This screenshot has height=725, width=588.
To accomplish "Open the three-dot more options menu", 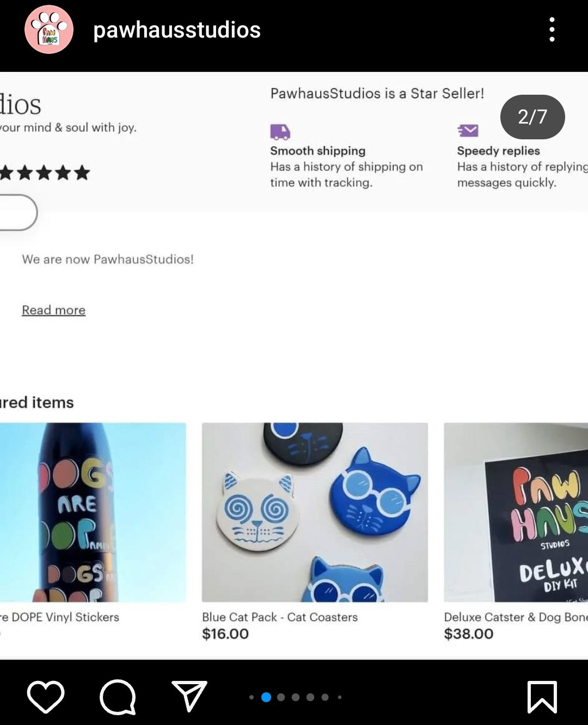I will (x=552, y=29).
